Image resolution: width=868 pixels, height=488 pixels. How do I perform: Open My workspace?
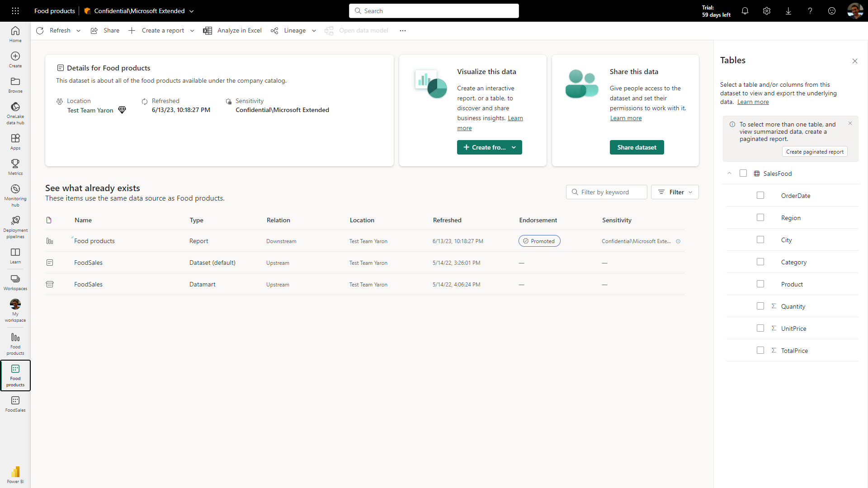(x=15, y=310)
